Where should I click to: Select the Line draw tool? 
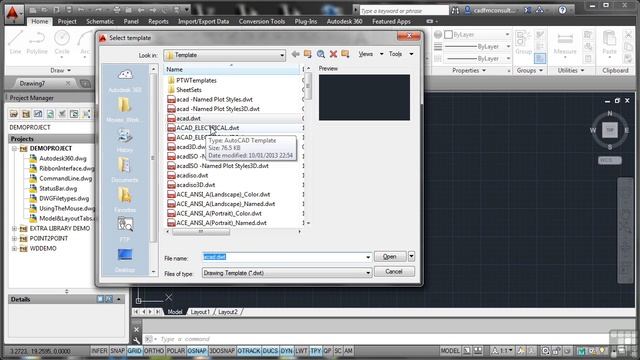[15, 42]
